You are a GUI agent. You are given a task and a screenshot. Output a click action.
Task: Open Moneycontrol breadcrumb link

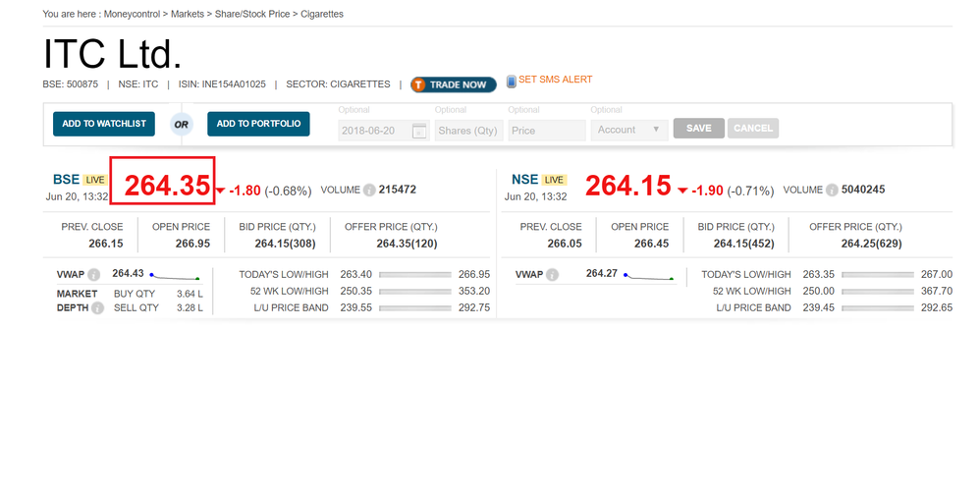click(132, 14)
